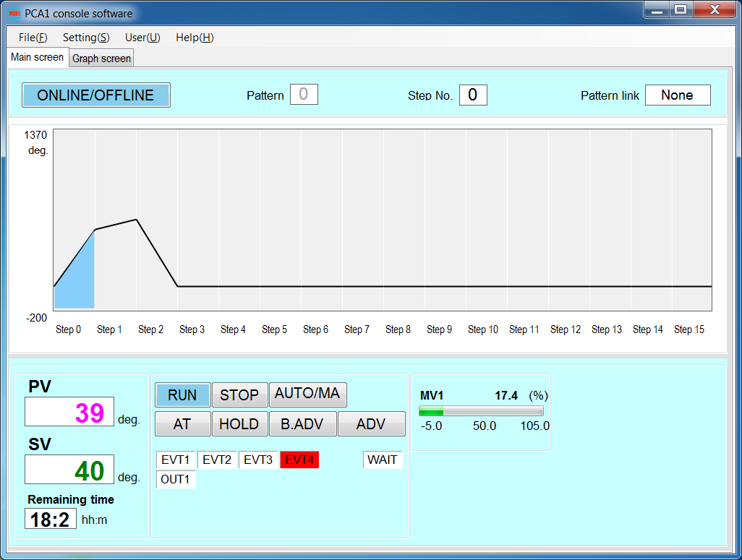This screenshot has height=560, width=742.
Task: Toggle the HOLD button
Action: click(x=239, y=423)
